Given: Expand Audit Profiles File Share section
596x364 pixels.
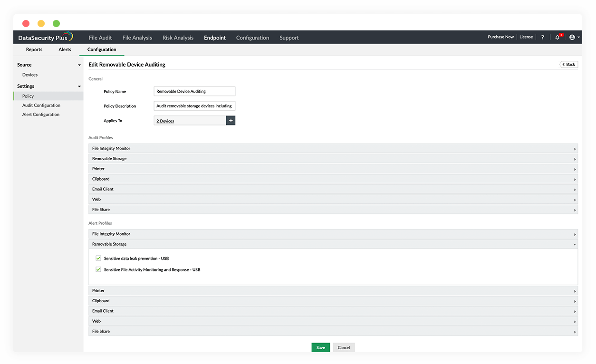Looking at the screenshot, I should (333, 210).
